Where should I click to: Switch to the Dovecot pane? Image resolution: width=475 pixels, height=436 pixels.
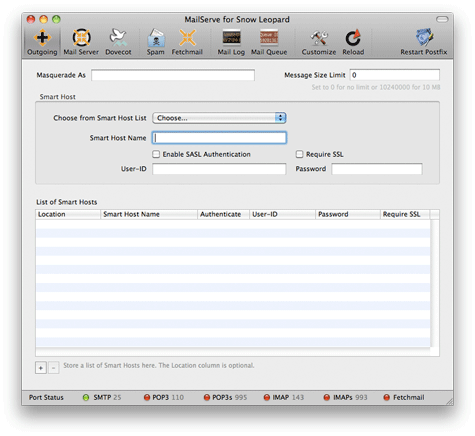[x=118, y=42]
